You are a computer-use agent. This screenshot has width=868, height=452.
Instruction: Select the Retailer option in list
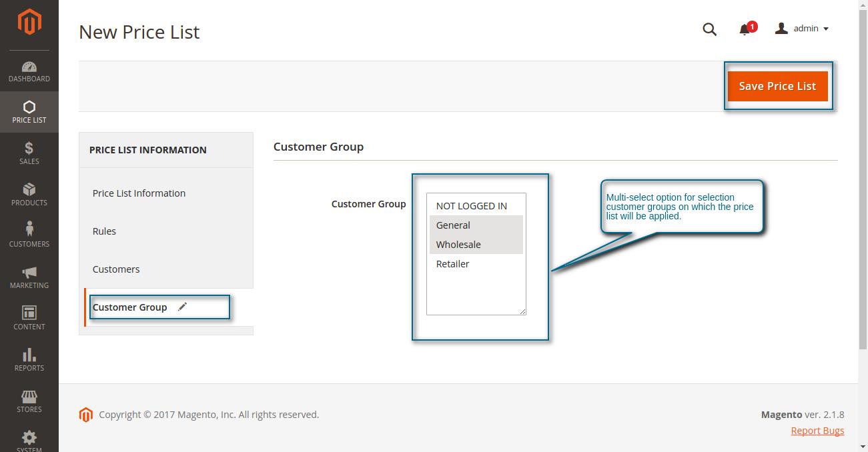(452, 264)
